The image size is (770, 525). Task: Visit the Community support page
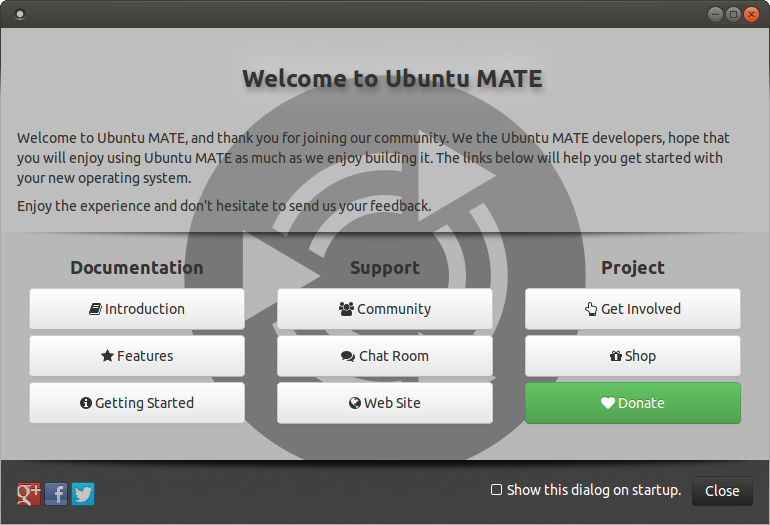pos(385,309)
